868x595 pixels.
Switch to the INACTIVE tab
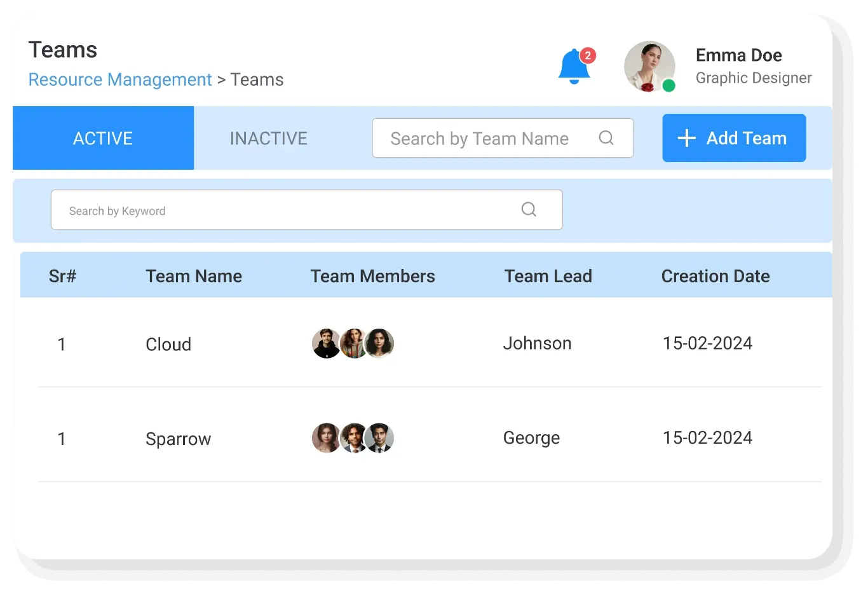point(268,138)
